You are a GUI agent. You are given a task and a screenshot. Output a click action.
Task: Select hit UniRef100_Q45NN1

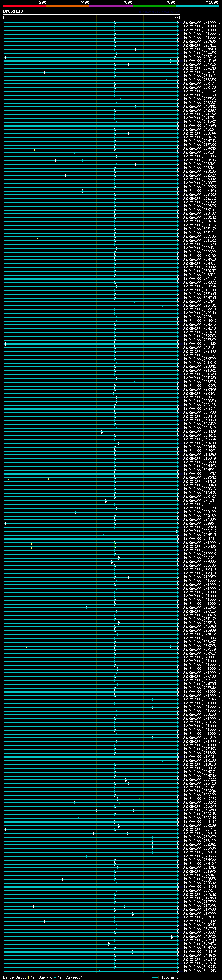click(199, 106)
